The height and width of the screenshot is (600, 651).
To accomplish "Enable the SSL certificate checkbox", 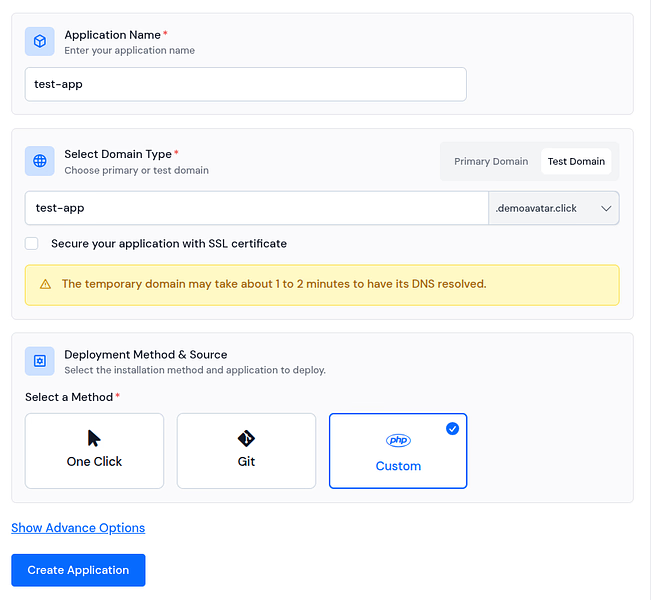I will 32,243.
